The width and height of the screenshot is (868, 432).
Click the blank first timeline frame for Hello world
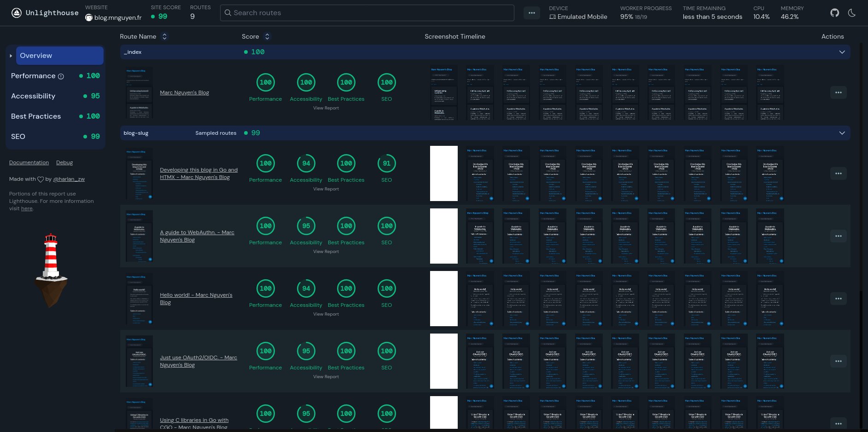pyautogui.click(x=444, y=299)
